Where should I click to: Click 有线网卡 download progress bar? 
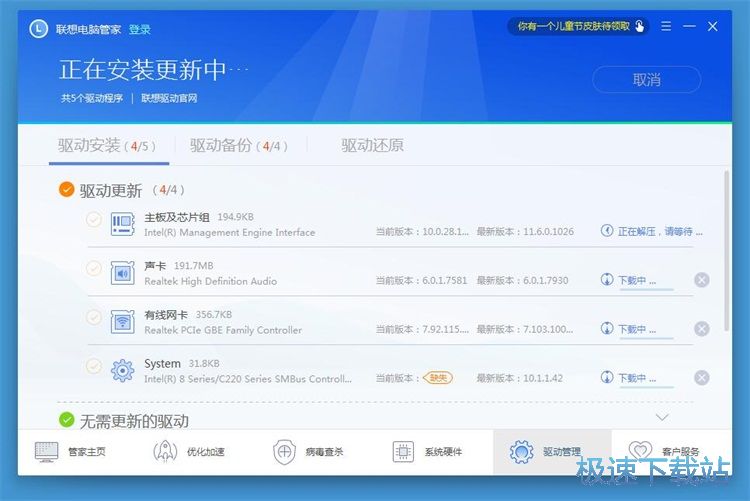[x=646, y=338]
